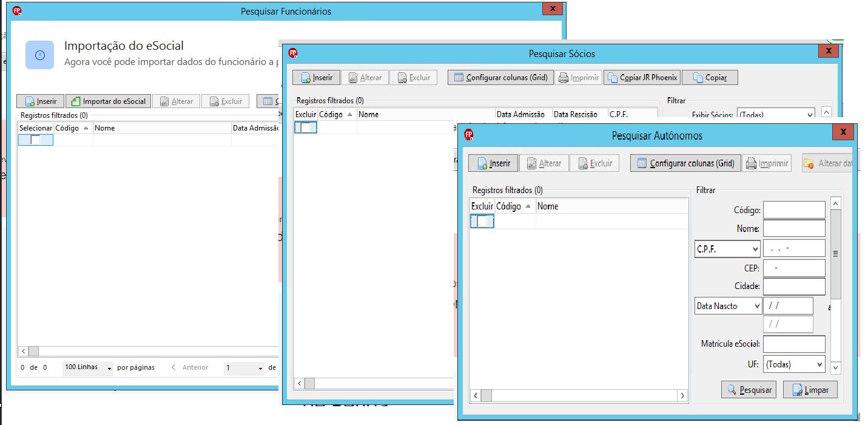Click Excluir in Pesquisar Sócios toolbar
Screen dimensions: 868x425
tap(413, 78)
